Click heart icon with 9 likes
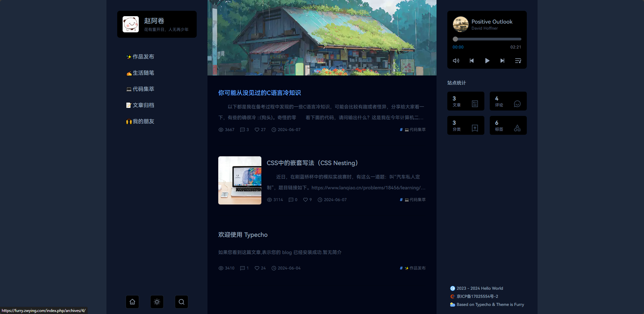The image size is (644, 314). [x=305, y=200]
